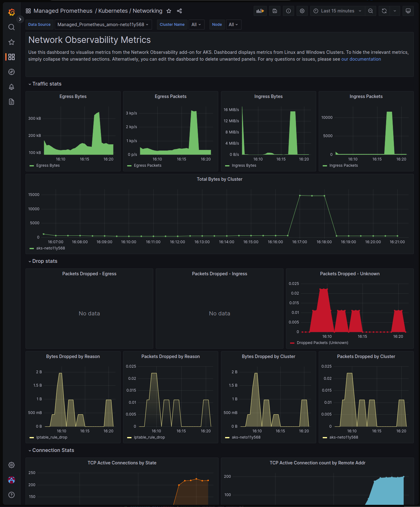Screen dimensions: 420x507
Task: Share dashboard using the share icon
Action: [179, 11]
